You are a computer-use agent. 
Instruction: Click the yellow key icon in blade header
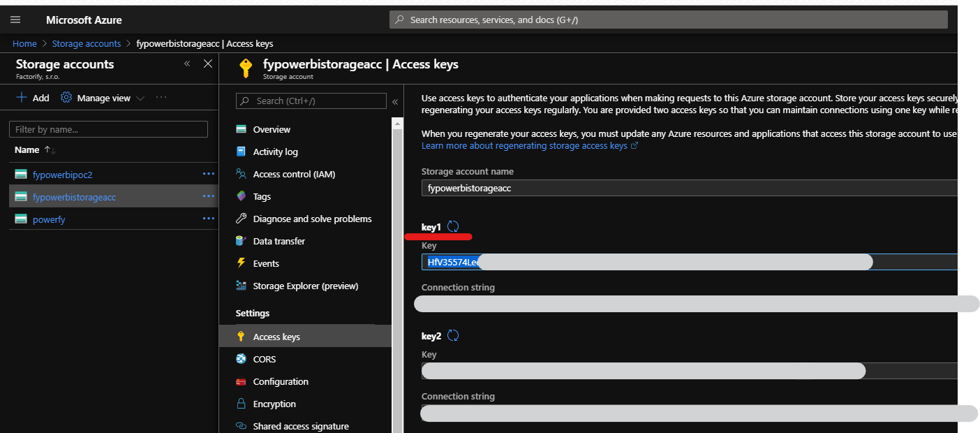(x=245, y=68)
